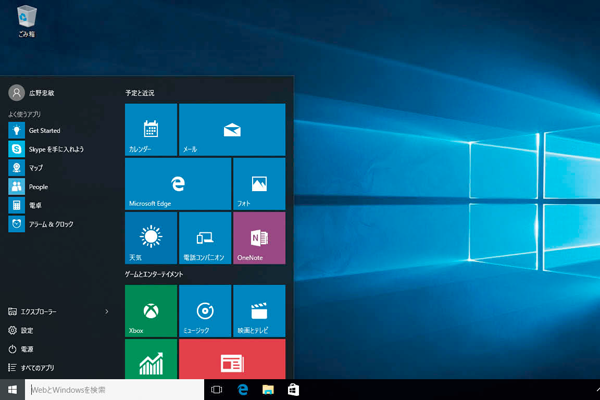Launch the Microsoft Edge tile
This screenshot has width=600, height=400.
pyautogui.click(x=178, y=184)
